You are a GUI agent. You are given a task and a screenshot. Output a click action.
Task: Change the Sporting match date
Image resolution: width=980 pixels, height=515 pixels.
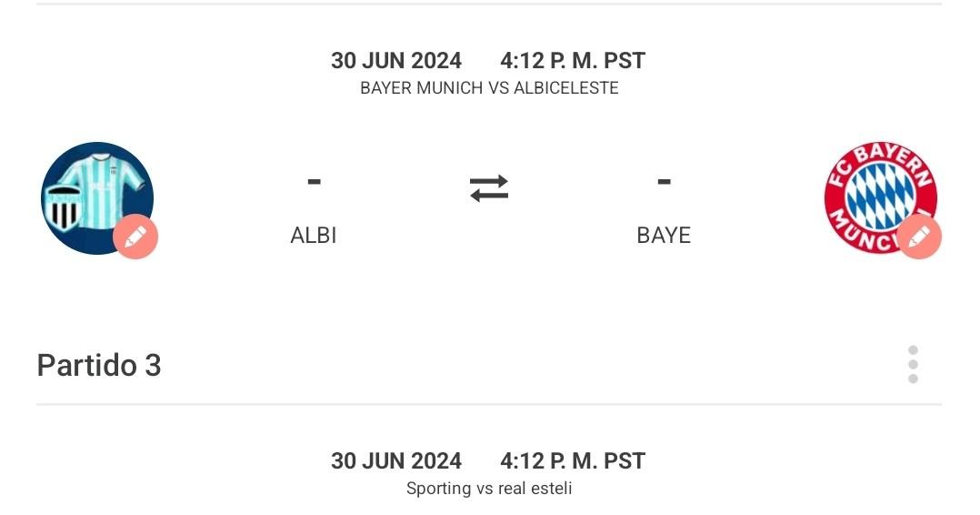click(396, 461)
